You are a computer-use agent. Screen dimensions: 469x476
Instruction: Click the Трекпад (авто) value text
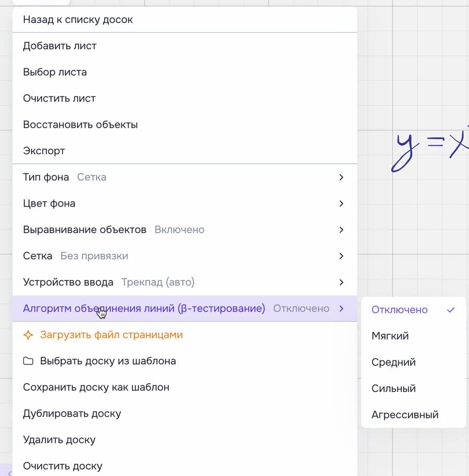point(158,283)
